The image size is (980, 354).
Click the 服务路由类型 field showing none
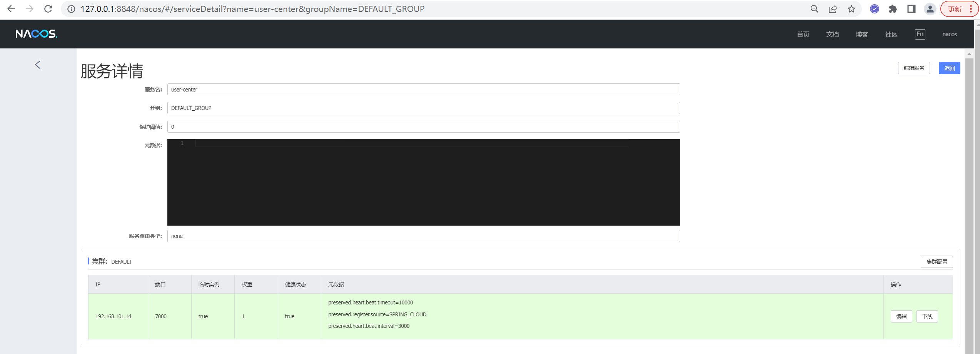click(x=424, y=236)
